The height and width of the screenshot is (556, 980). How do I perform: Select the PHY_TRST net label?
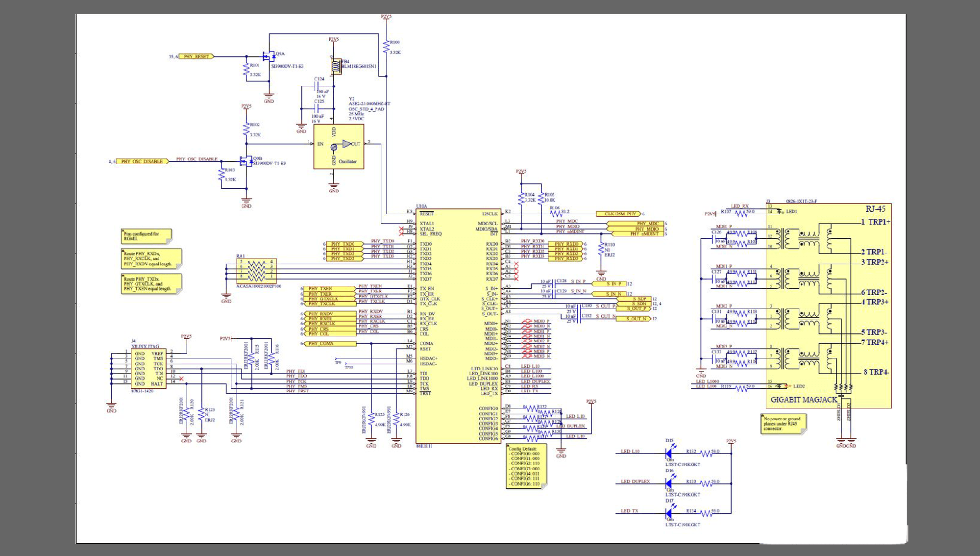[297, 391]
